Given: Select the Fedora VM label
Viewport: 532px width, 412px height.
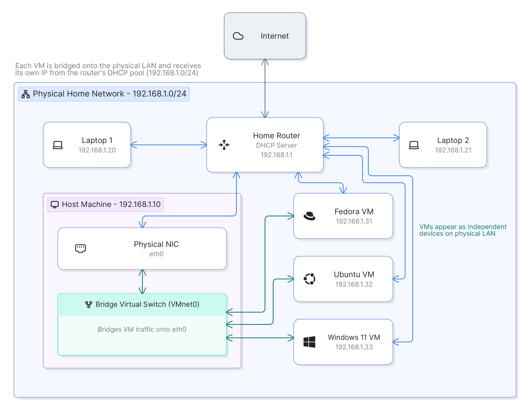Looking at the screenshot, I should (354, 212).
